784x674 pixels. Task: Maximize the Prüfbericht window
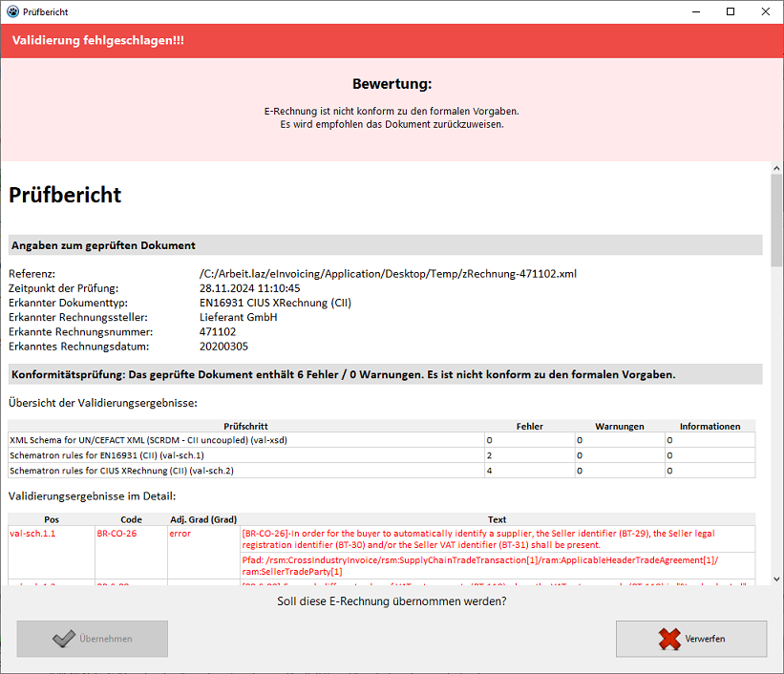click(x=731, y=11)
